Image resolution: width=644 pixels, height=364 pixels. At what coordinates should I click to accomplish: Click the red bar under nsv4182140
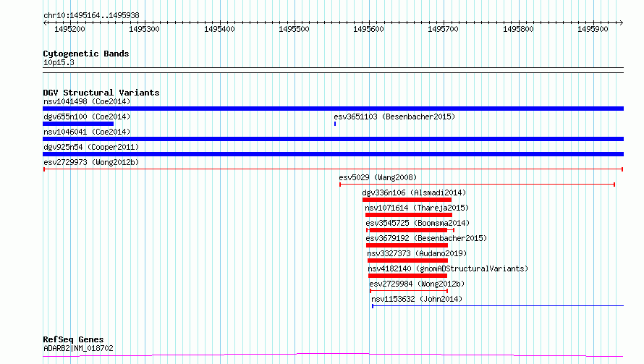coord(408,276)
